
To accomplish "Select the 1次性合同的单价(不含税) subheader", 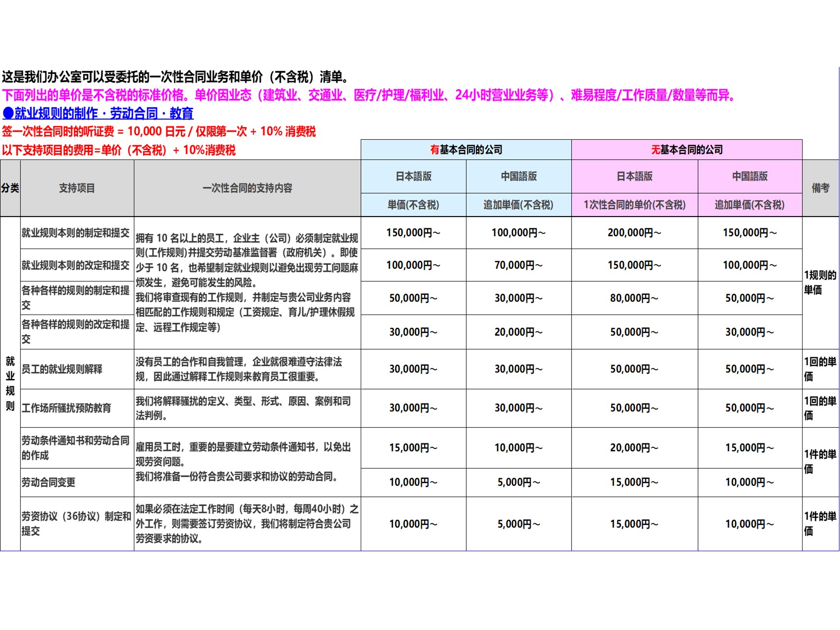I will pos(634,205).
